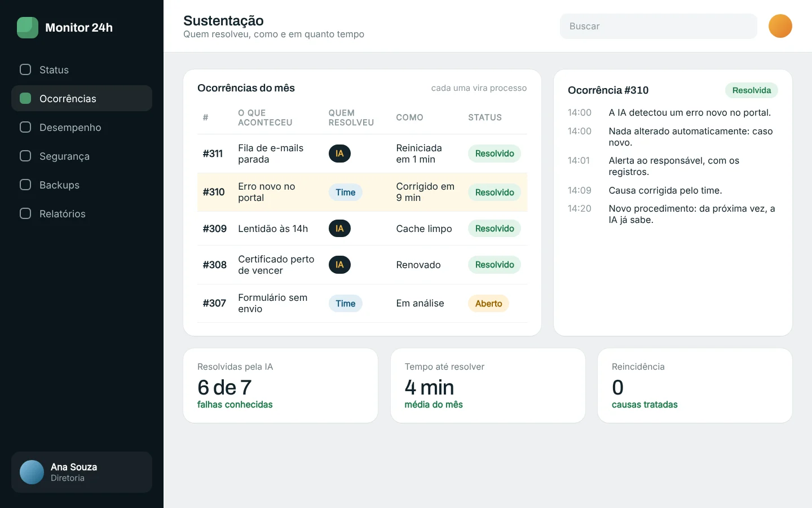Click the Status sidebar icon
The image size is (812, 508).
[x=25, y=69]
